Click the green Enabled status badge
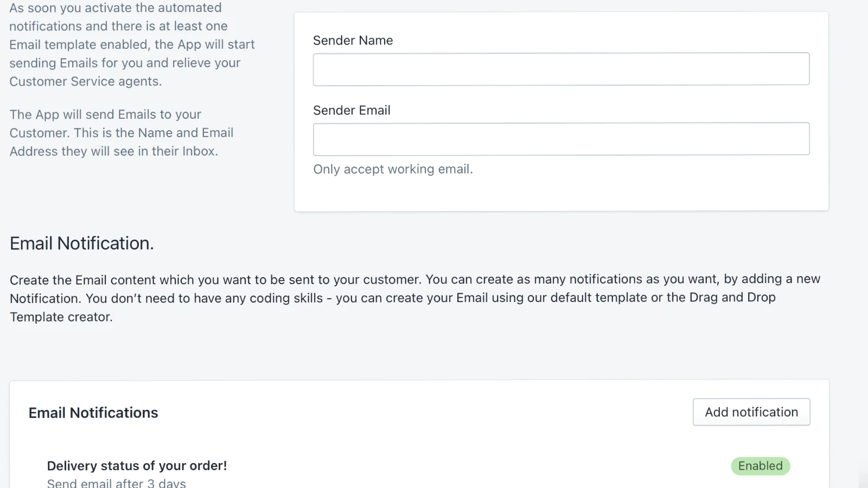 (x=760, y=466)
